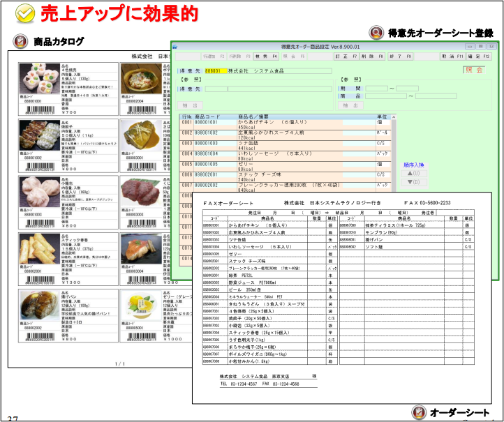Viewport: 504px width, 422px height.
Task: Click the salmon fillet product photo
Action: point(141,248)
